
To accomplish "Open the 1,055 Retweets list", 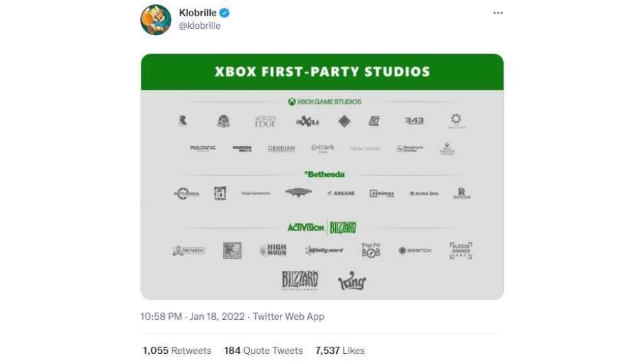I will (x=177, y=351).
